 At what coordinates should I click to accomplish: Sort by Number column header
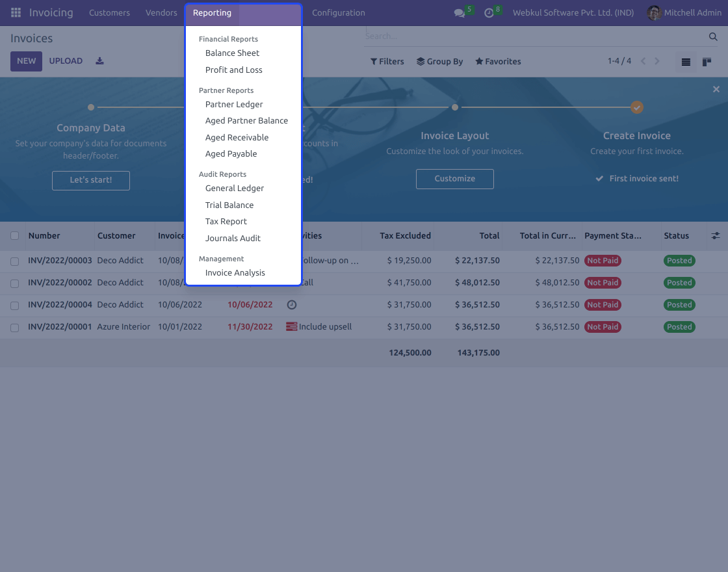click(x=44, y=236)
